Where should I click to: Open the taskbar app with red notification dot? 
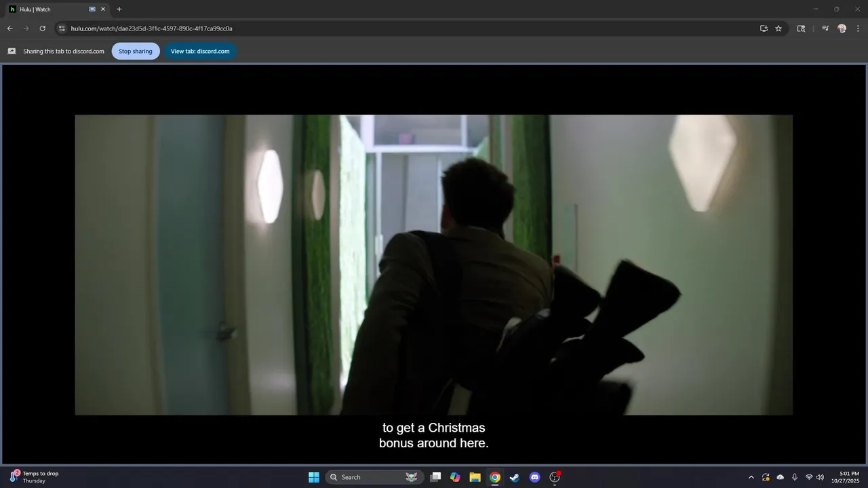click(555, 477)
